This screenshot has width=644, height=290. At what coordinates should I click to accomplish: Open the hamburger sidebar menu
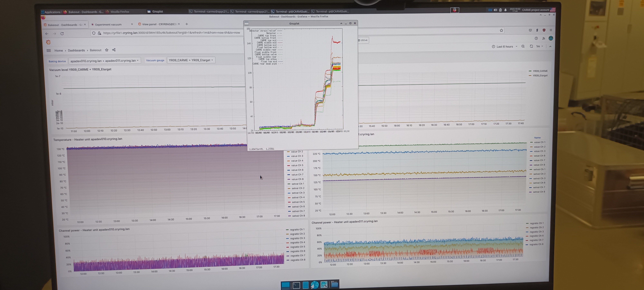[x=49, y=50]
